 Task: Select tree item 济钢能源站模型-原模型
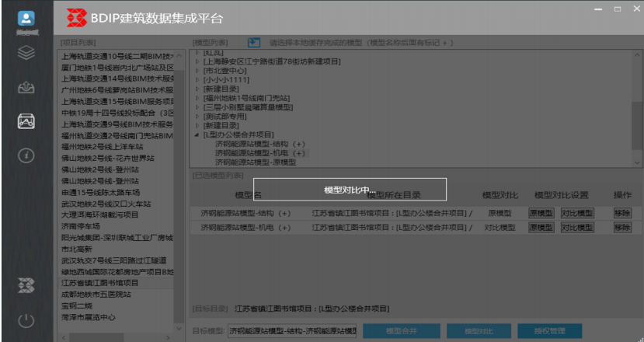[x=256, y=162]
